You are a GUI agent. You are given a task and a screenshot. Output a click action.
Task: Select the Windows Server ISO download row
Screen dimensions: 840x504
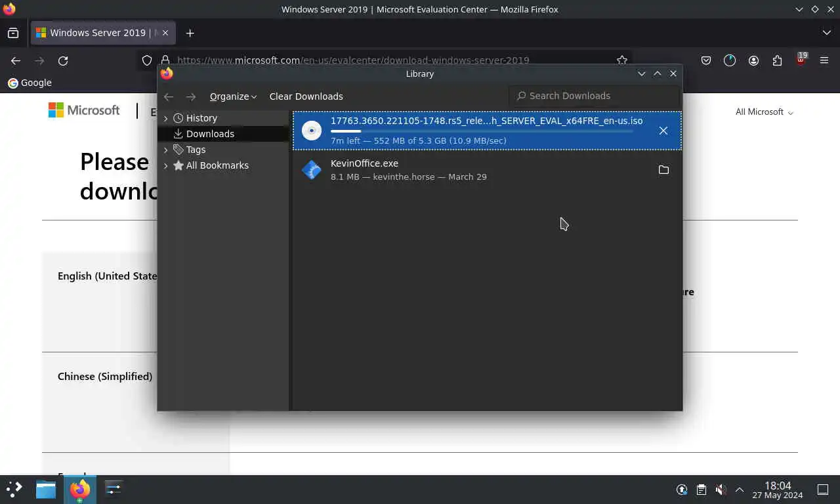(x=487, y=131)
